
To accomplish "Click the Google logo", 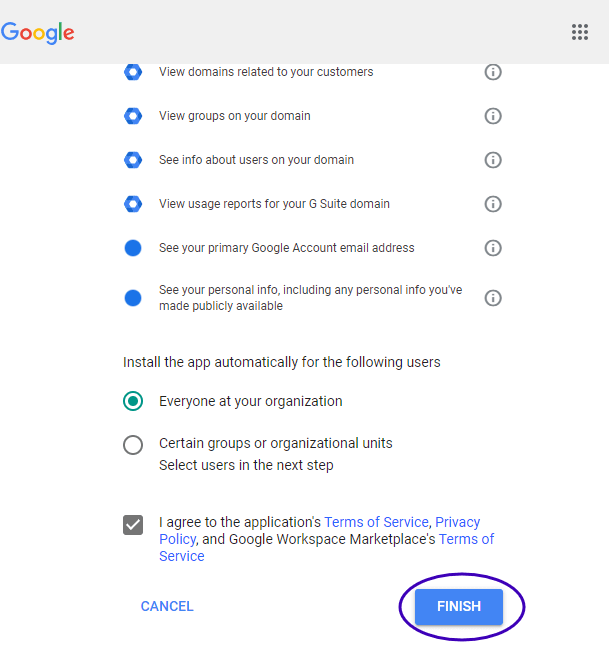I will pos(38,32).
